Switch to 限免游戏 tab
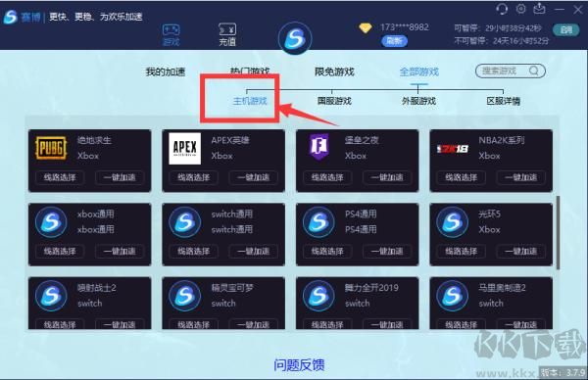This screenshot has width=588, height=380. [334, 71]
